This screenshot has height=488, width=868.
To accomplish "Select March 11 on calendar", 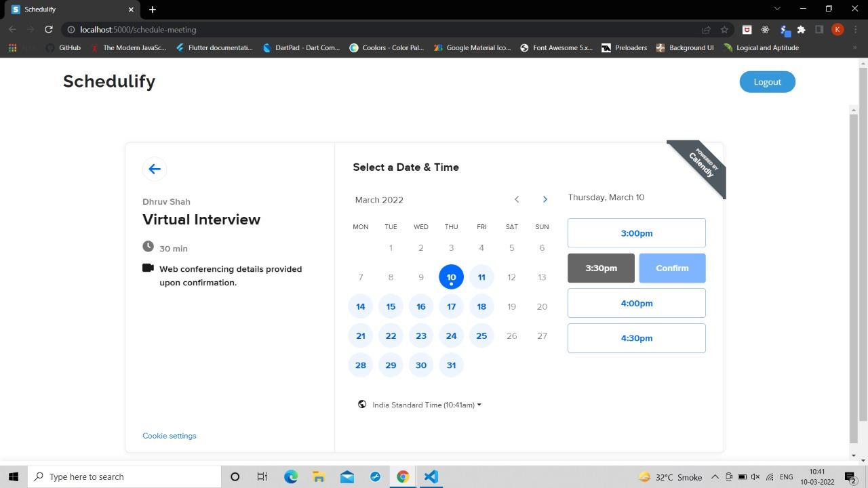I will tap(481, 277).
